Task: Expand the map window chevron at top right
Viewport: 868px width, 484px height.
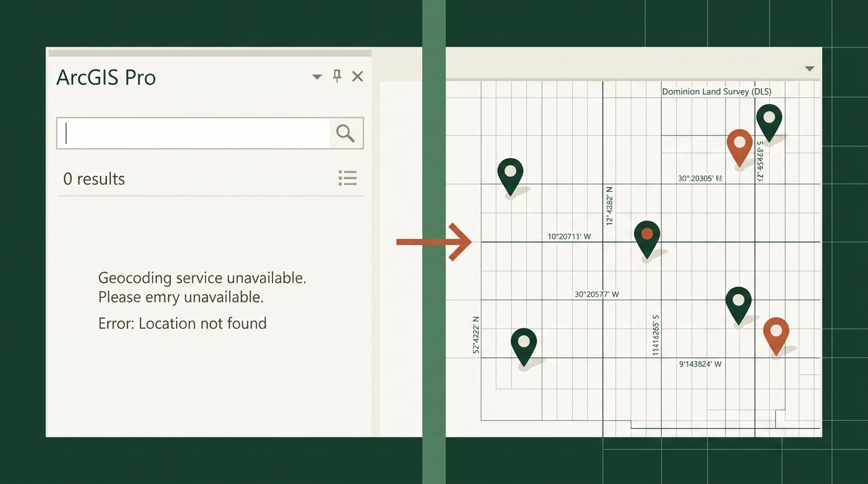Action: (809, 69)
